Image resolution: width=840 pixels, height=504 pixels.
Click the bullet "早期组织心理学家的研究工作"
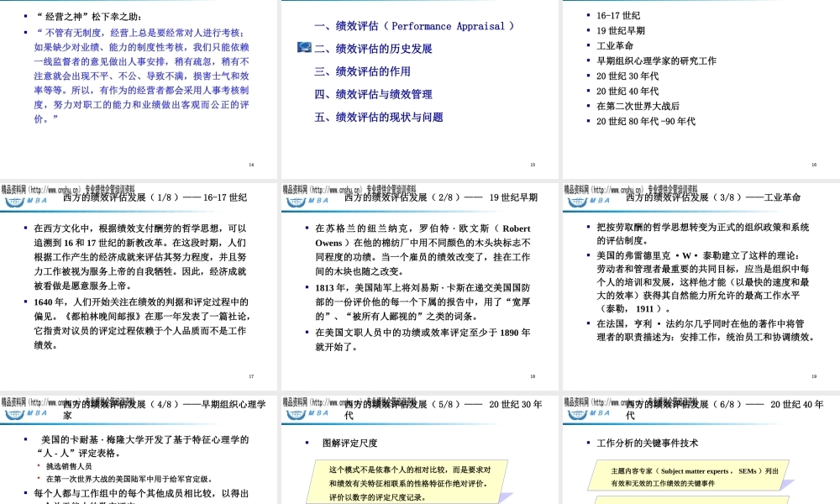point(656,60)
